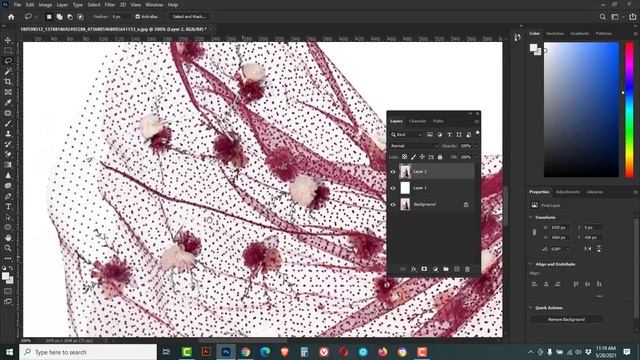
Task: Click the hue slider strip
Action: click(x=630, y=110)
